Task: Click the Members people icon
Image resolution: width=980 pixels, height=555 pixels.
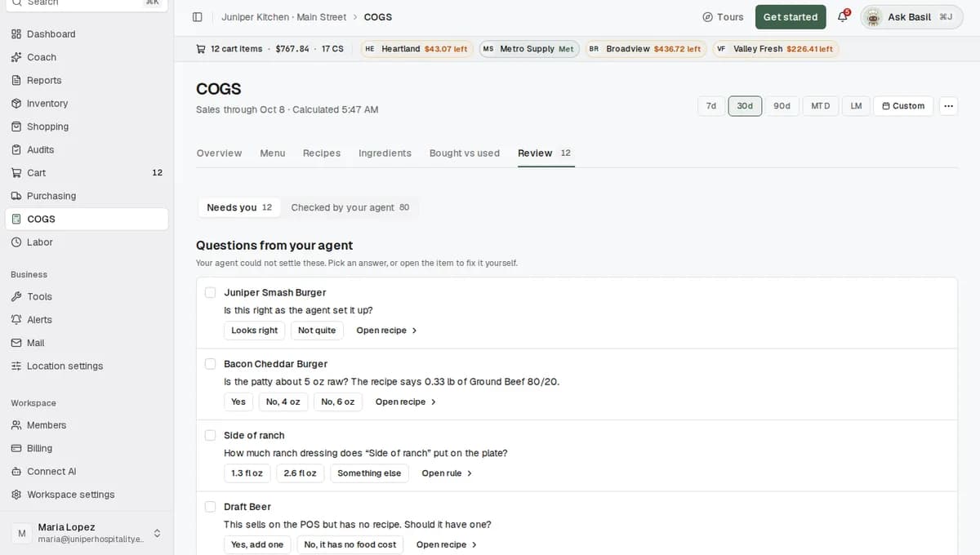Action: (16, 425)
